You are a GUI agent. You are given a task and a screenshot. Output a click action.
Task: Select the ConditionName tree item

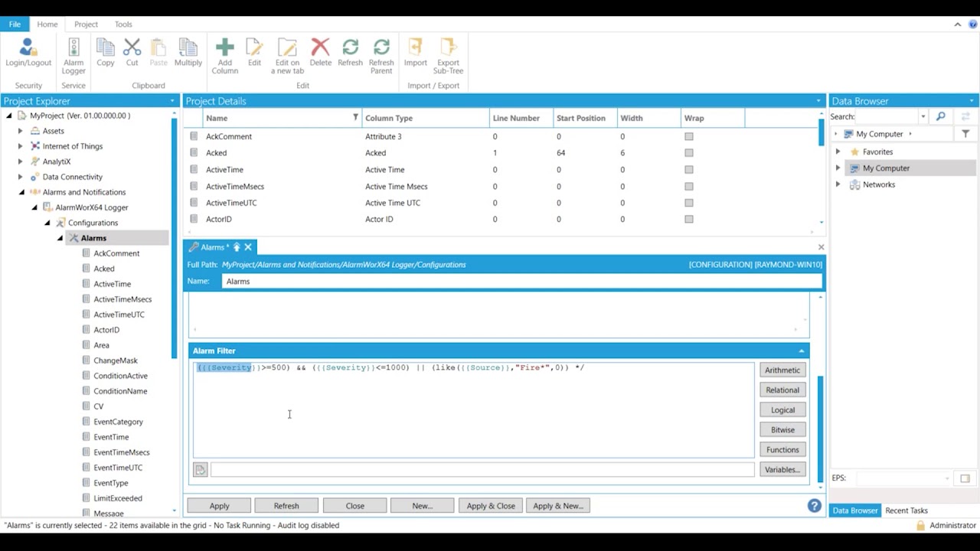[120, 391]
